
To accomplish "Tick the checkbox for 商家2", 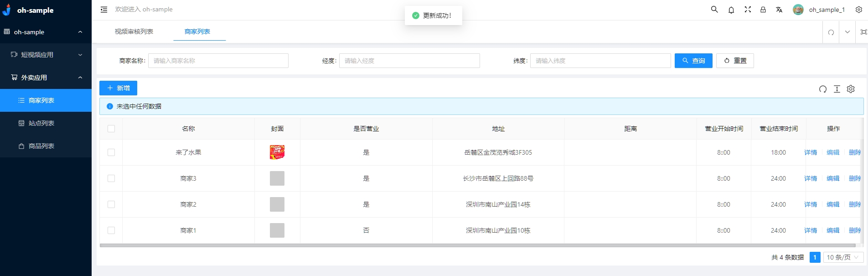I will pos(111,204).
